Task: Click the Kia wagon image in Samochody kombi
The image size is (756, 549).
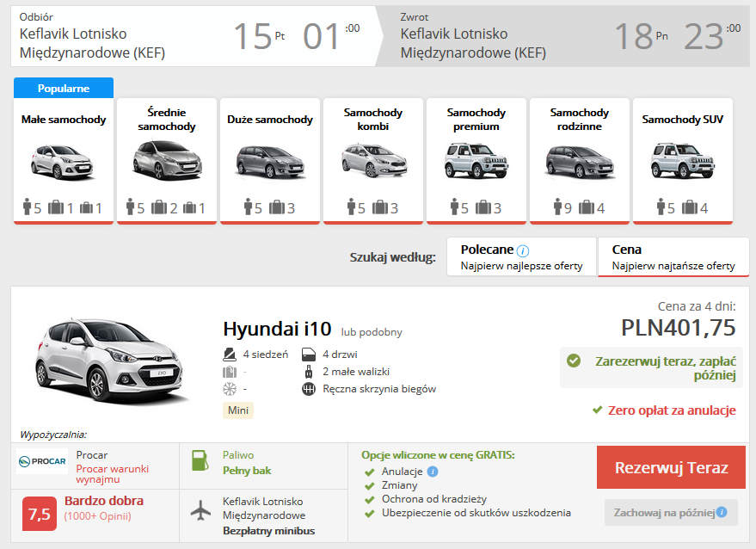Action: (x=374, y=161)
